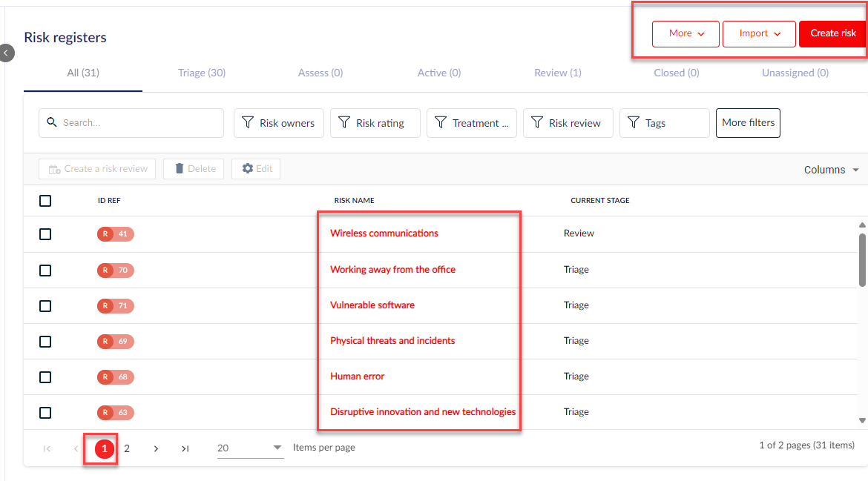
Task: Switch to the Closed (0) tab
Action: point(677,73)
